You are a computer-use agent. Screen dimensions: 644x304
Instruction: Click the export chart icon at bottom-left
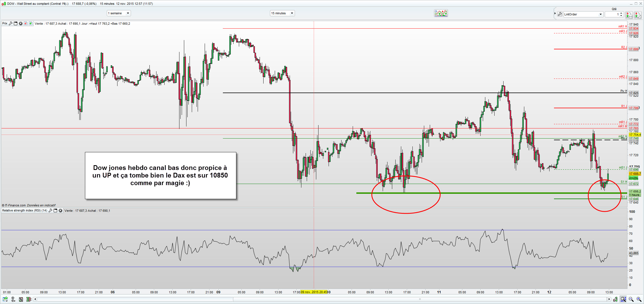pyautogui.click(x=5, y=300)
